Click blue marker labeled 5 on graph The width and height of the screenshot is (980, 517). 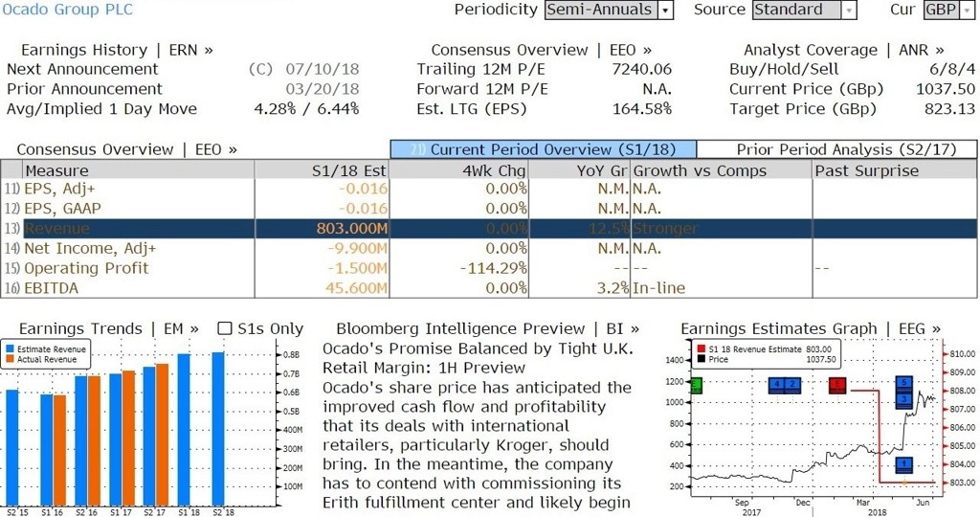(x=904, y=384)
